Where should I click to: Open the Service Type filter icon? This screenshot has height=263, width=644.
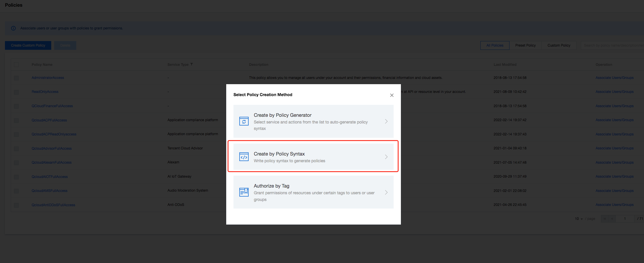click(192, 64)
